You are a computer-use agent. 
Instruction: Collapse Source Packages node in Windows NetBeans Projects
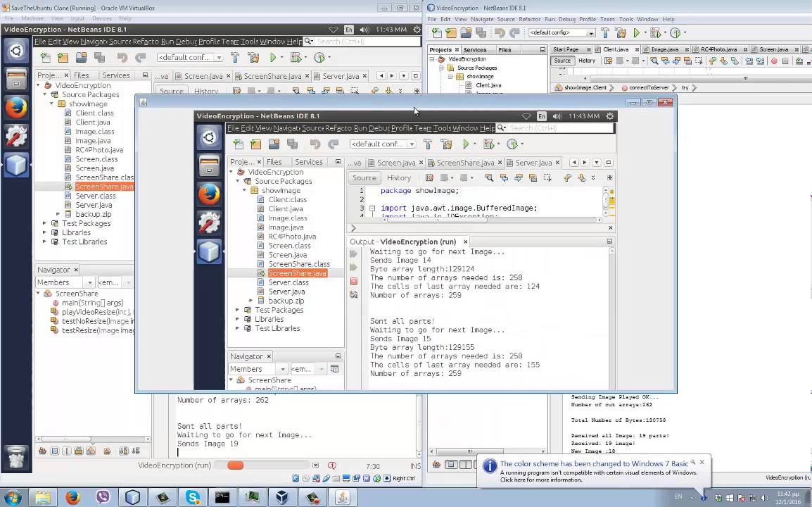tap(441, 68)
